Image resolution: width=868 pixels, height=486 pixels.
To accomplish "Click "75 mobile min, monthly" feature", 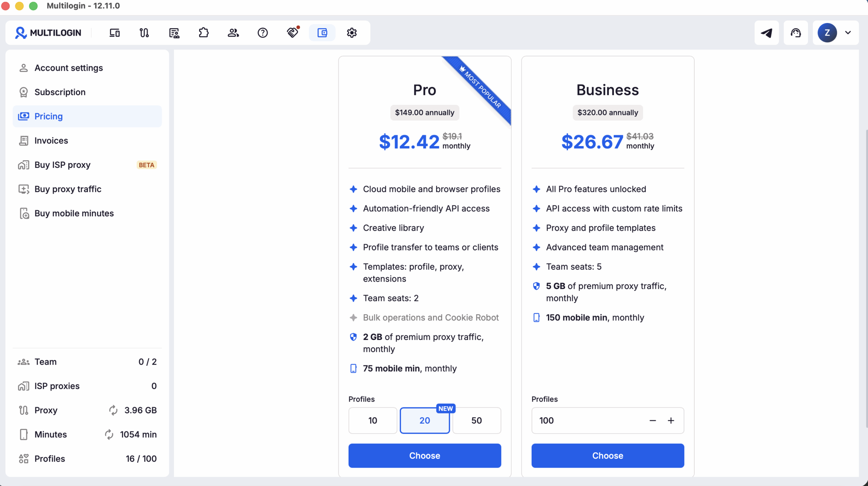I will point(410,368).
